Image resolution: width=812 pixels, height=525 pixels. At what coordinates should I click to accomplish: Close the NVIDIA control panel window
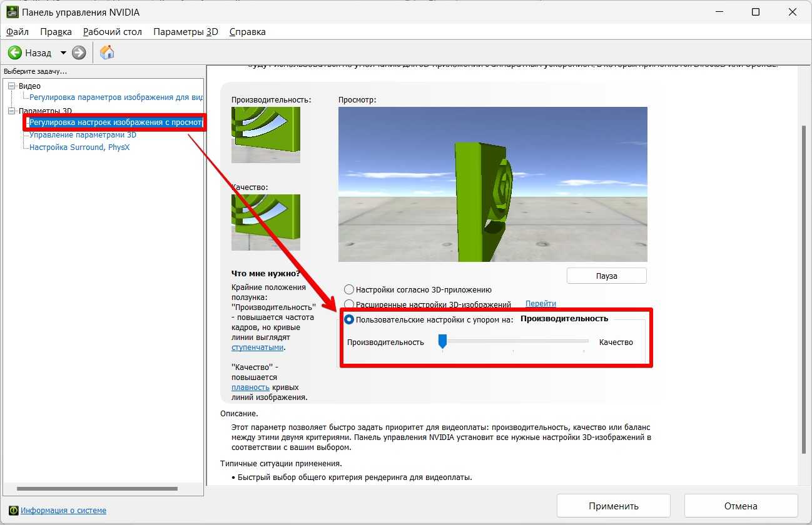pos(794,12)
